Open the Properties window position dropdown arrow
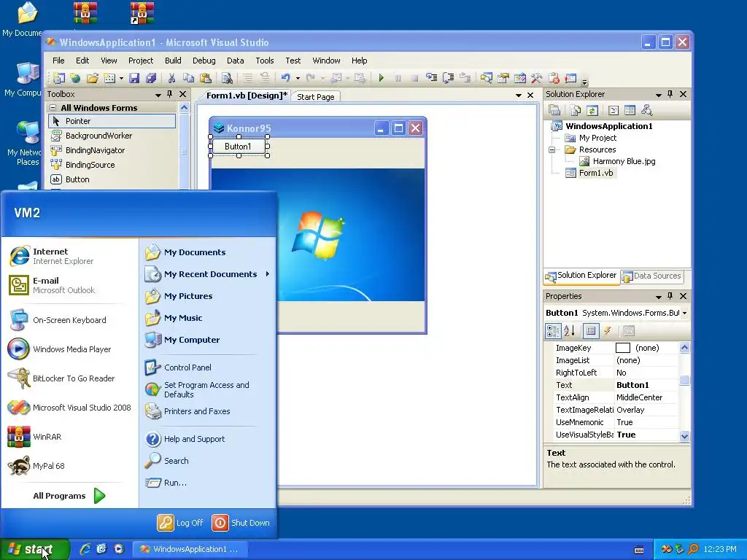This screenshot has width=747, height=560. click(x=659, y=297)
